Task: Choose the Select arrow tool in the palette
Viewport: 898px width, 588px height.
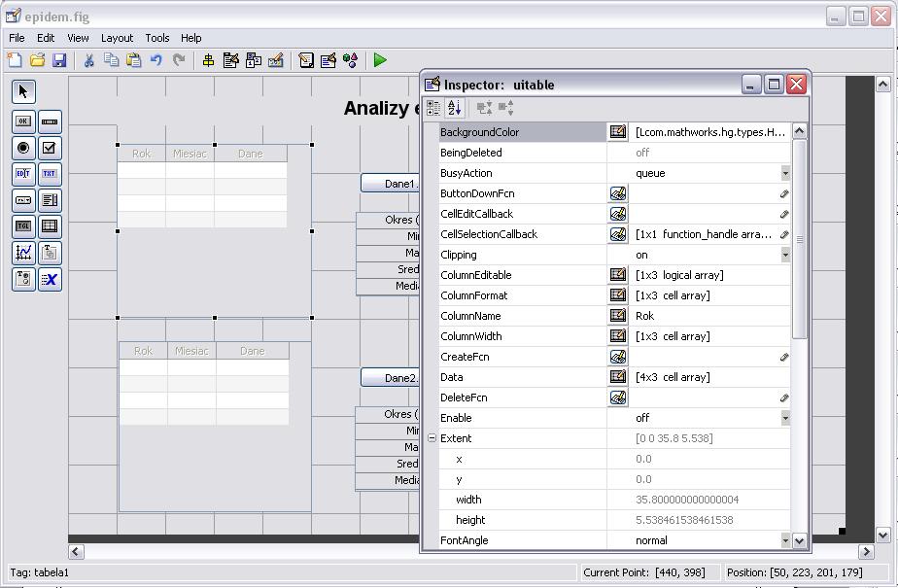Action: click(x=23, y=91)
